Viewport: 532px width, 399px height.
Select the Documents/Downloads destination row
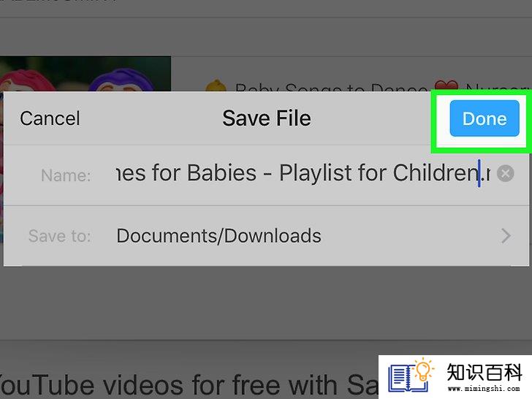[266, 236]
